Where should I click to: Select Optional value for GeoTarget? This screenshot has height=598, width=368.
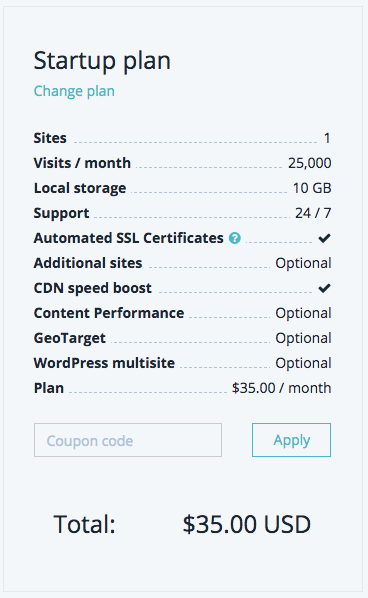pos(303,338)
